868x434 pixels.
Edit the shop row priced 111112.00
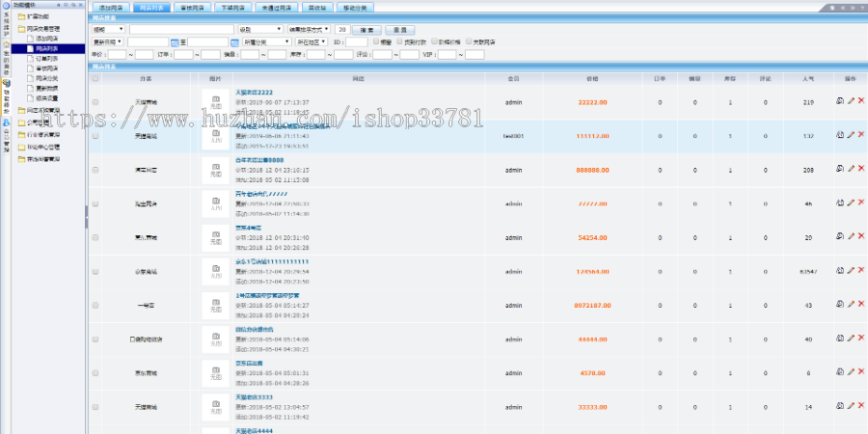852,134
